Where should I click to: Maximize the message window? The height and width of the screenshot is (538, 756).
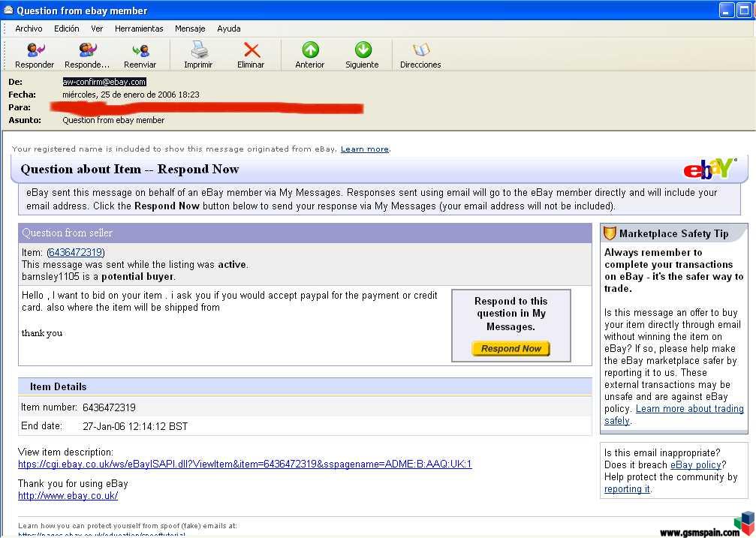pyautogui.click(x=744, y=10)
